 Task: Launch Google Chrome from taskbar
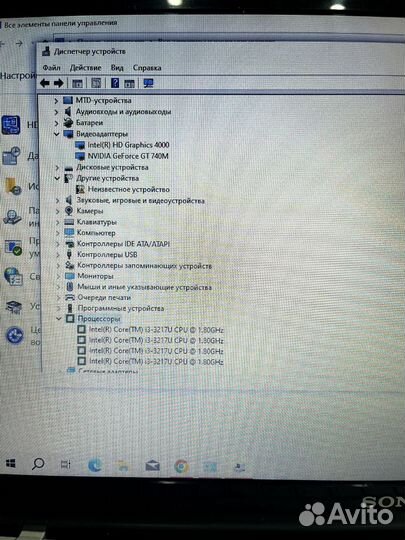[x=181, y=467]
